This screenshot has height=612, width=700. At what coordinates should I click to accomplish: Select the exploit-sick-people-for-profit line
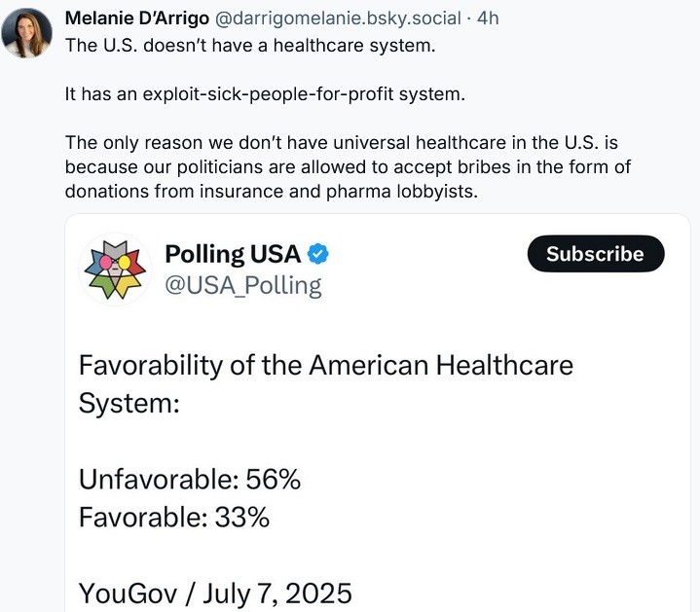(266, 94)
